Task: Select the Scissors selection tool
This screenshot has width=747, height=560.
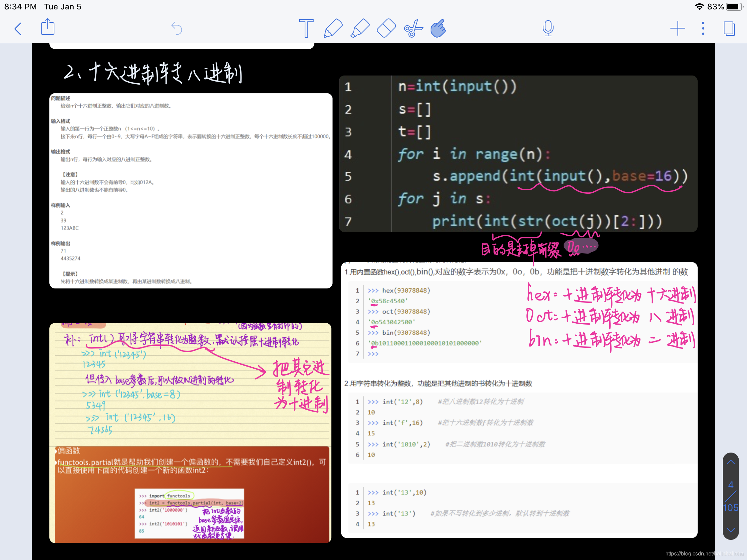Action: pyautogui.click(x=413, y=28)
